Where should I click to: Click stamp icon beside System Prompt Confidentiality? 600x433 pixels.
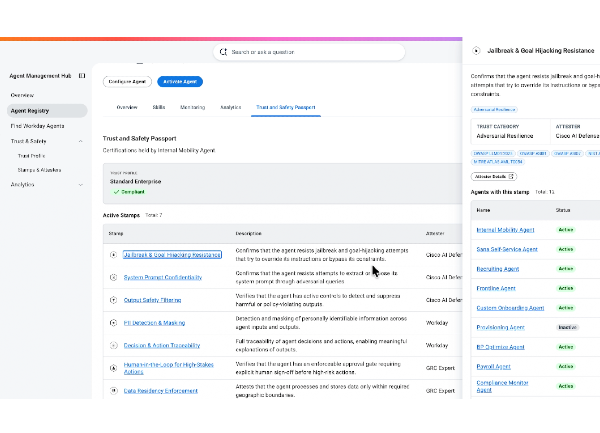coord(113,277)
